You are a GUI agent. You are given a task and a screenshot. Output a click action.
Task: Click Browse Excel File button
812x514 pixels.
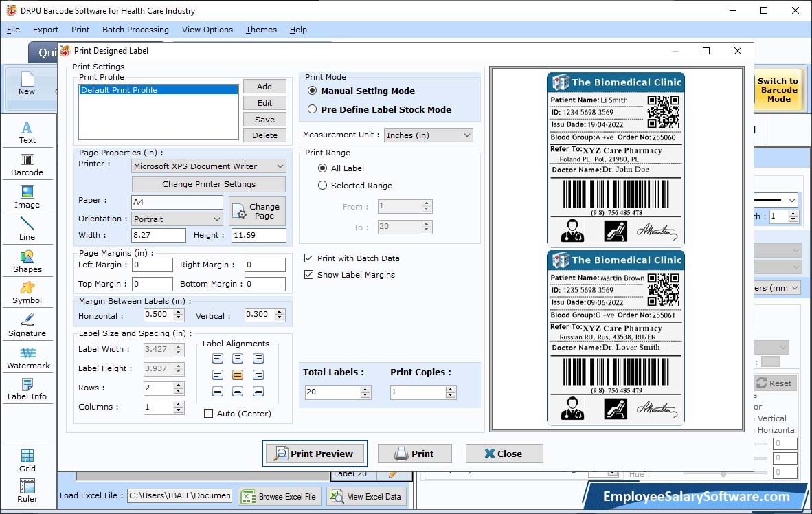(280, 496)
